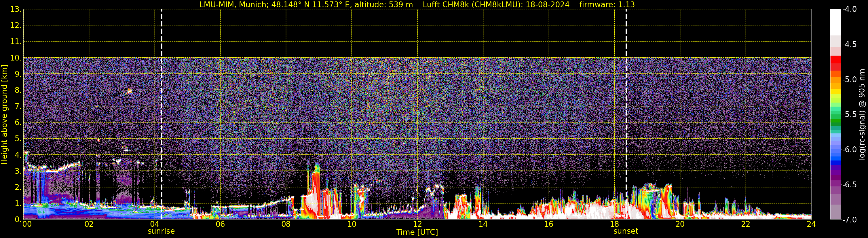Click the 'sunrise' label below the axis
Image resolution: width=868 pixels, height=238 pixels.
[161, 231]
